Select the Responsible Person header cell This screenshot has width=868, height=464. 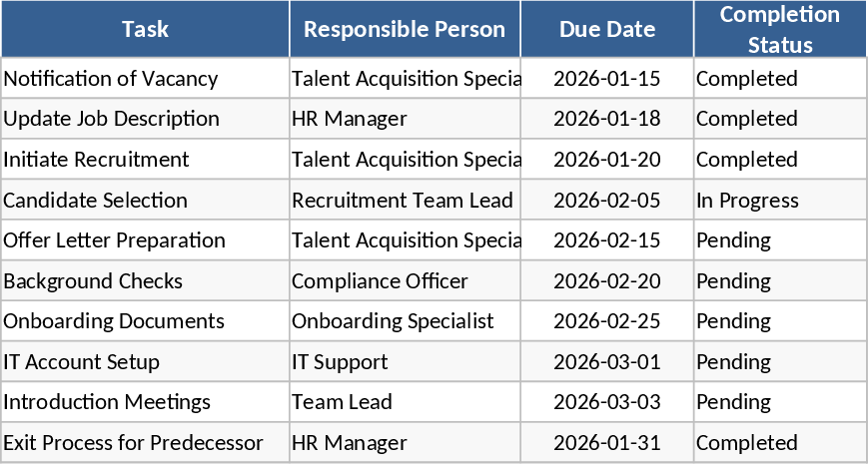pos(405,29)
